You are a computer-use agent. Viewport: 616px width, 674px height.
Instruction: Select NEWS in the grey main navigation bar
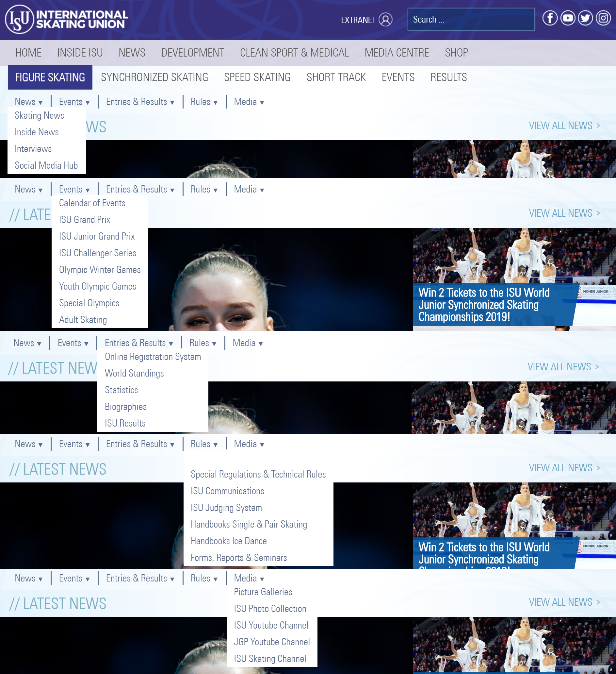132,53
